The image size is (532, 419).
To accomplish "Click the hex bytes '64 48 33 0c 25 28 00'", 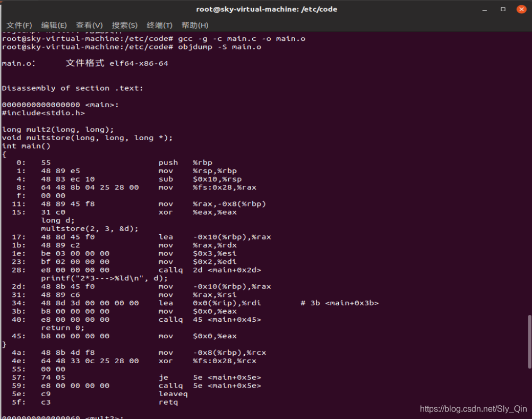I will click(x=90, y=361).
